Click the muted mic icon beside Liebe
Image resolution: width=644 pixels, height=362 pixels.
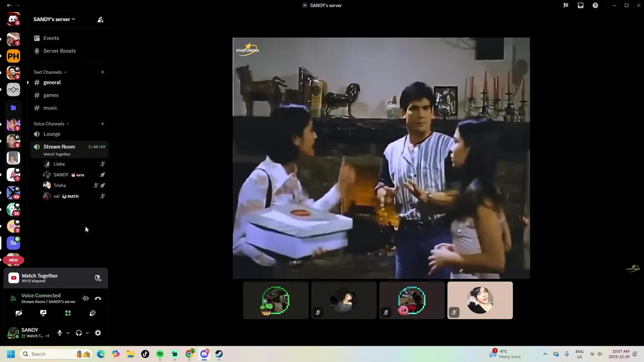pyautogui.click(x=103, y=164)
